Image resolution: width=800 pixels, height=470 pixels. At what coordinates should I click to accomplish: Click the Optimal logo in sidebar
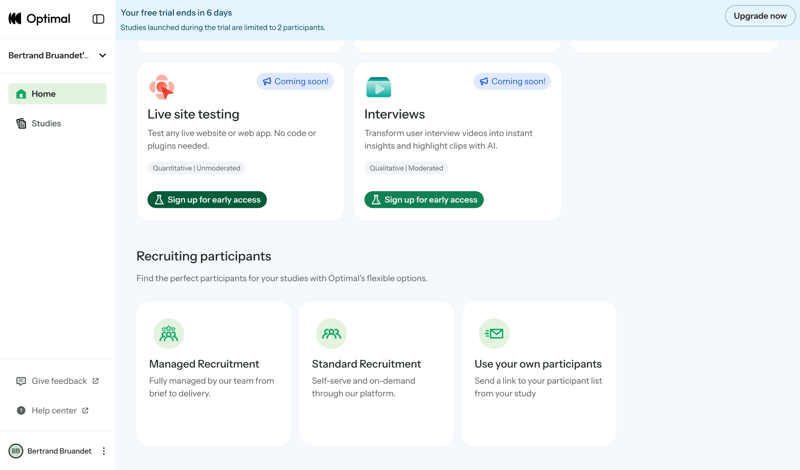pyautogui.click(x=39, y=18)
